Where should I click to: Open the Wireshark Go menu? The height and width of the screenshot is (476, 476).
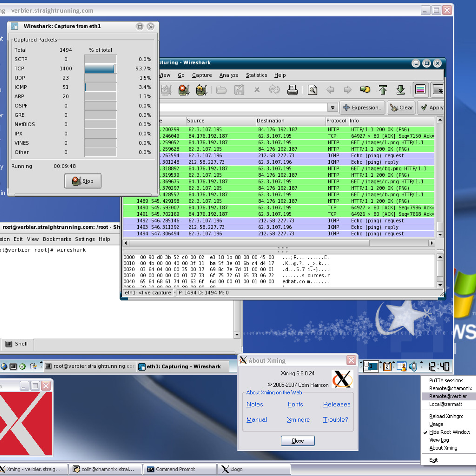(x=181, y=75)
